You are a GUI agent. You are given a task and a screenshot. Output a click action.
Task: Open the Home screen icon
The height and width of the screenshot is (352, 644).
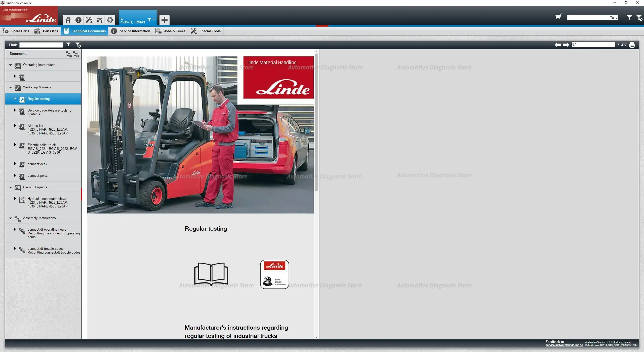click(x=67, y=20)
